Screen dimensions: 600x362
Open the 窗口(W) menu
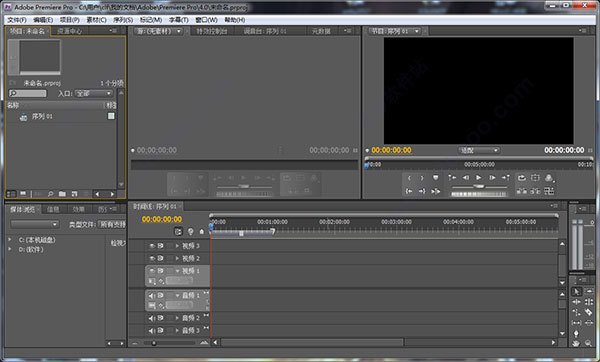click(x=206, y=20)
